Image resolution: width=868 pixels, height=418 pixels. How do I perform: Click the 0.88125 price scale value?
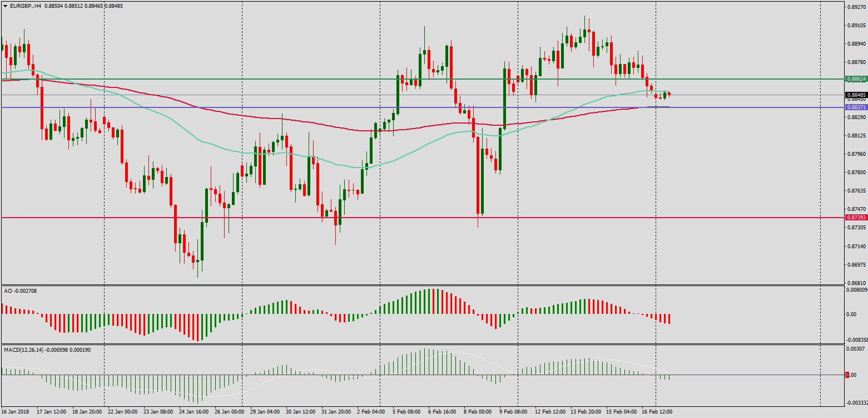click(x=855, y=136)
